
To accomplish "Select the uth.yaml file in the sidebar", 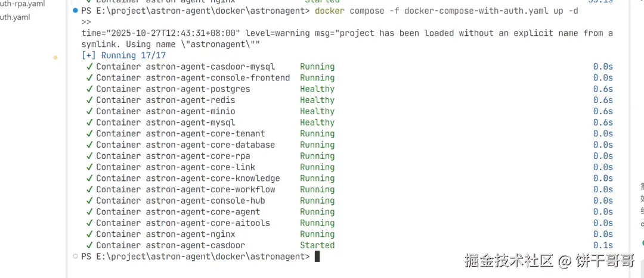I will tap(15, 17).
